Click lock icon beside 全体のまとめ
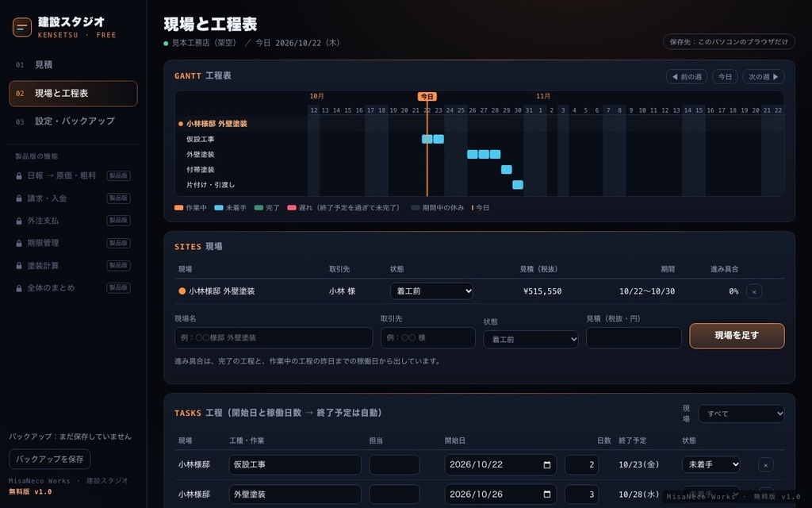The height and width of the screenshot is (508, 812). coord(19,288)
